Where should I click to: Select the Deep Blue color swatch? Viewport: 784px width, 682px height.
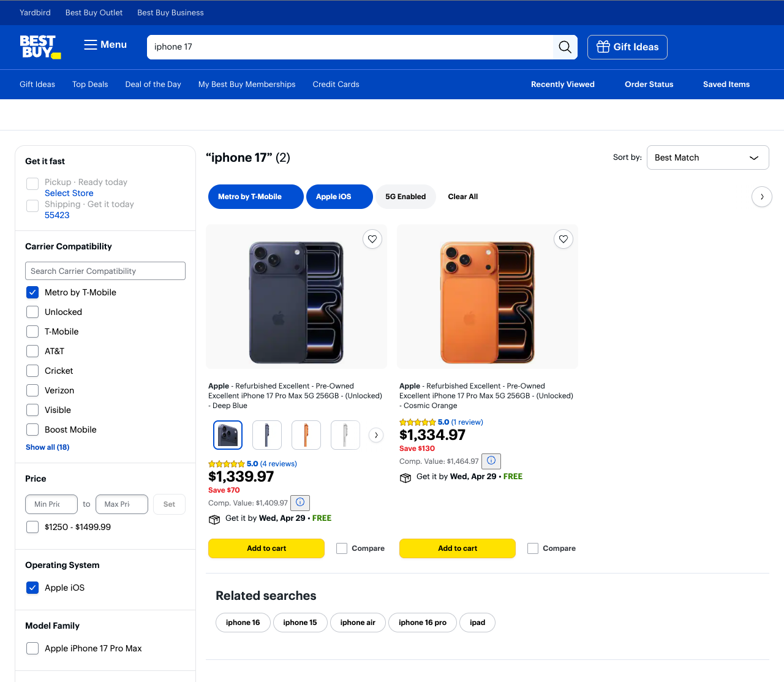click(228, 435)
